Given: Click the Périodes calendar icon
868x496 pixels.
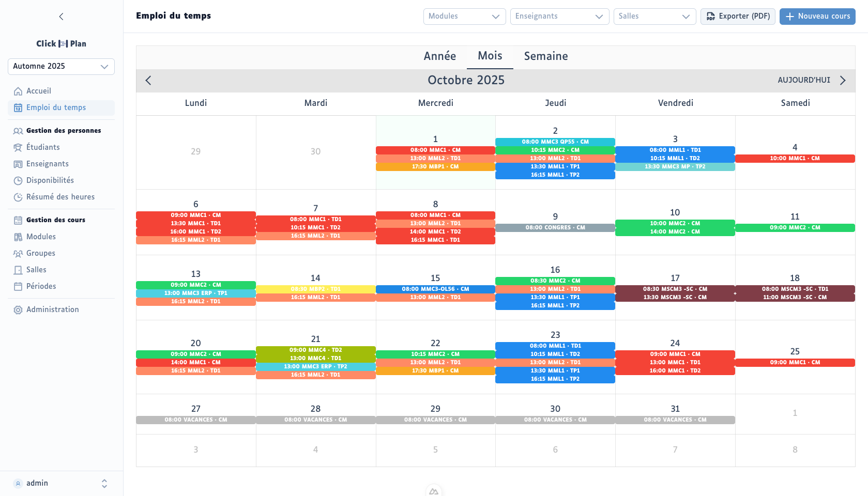Looking at the screenshot, I should pos(18,287).
